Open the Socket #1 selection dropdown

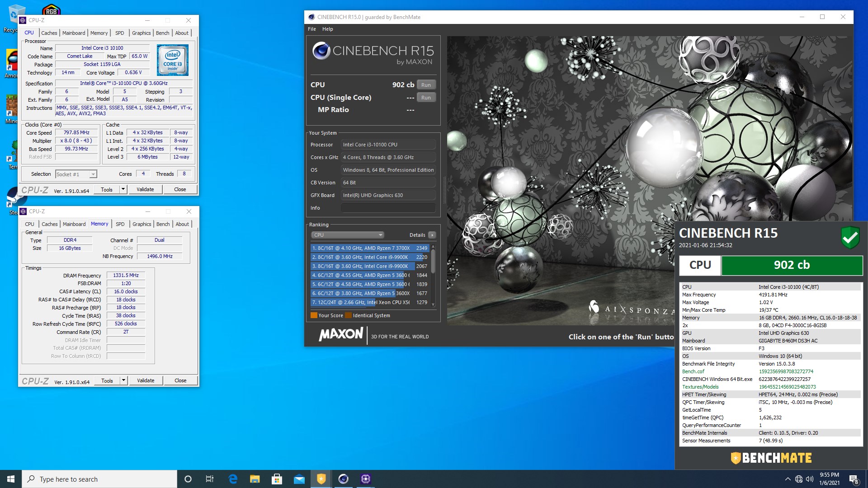click(76, 174)
